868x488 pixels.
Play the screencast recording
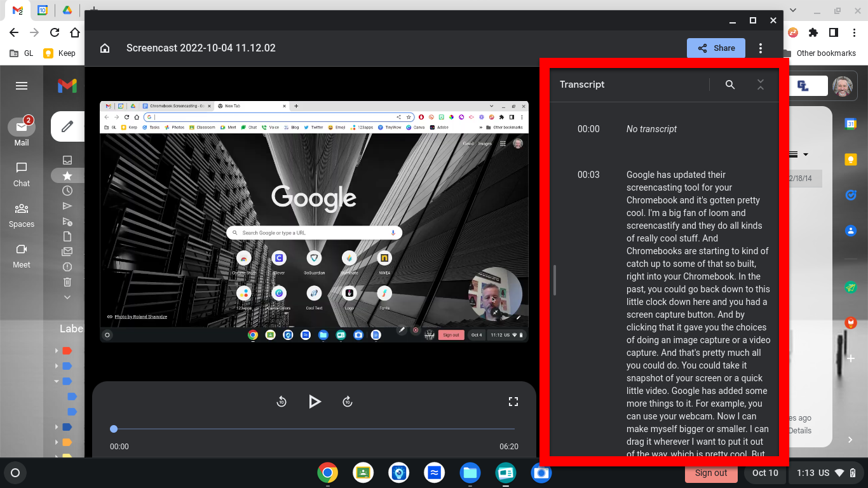(x=315, y=402)
